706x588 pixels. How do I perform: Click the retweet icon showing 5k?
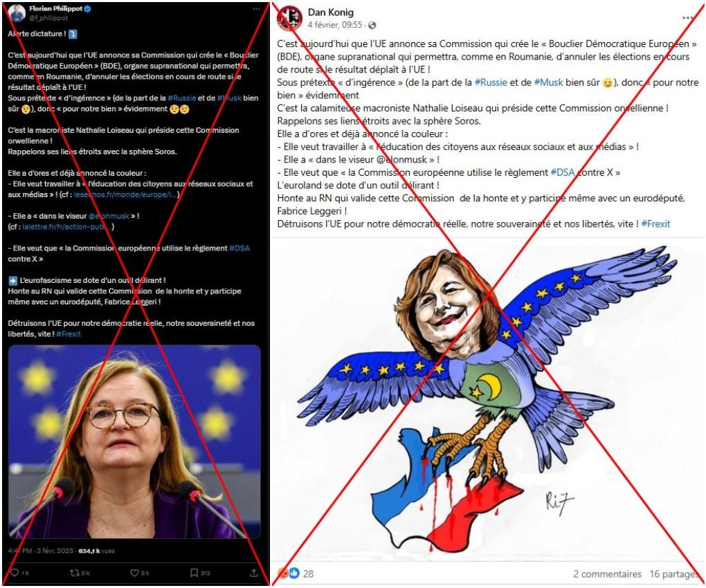pyautogui.click(x=75, y=573)
